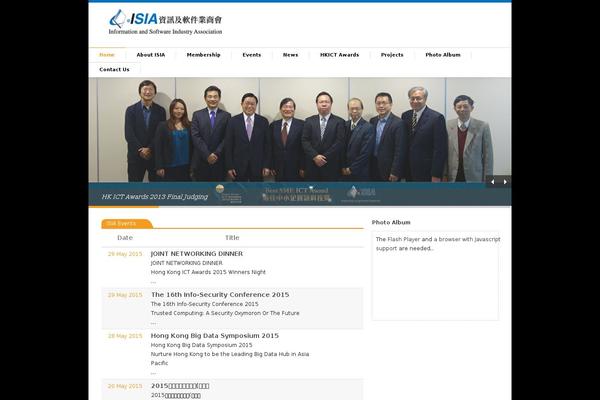Screen dimensions: 600x400
Task: Click date 28 May 2015
Action: tap(125, 336)
